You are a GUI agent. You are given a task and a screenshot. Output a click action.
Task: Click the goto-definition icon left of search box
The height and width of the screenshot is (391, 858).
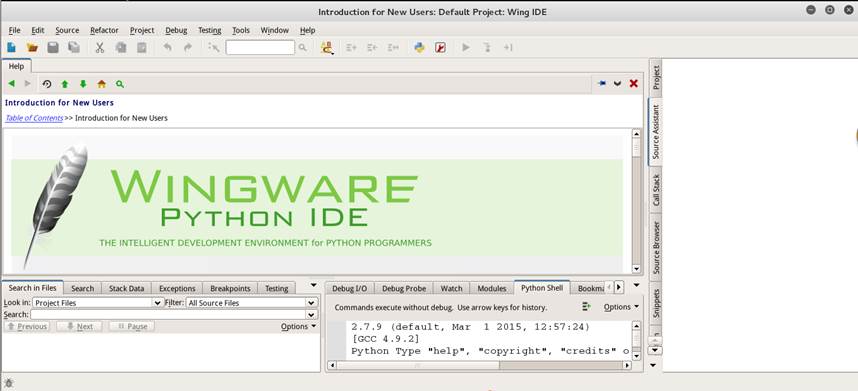tap(214, 48)
